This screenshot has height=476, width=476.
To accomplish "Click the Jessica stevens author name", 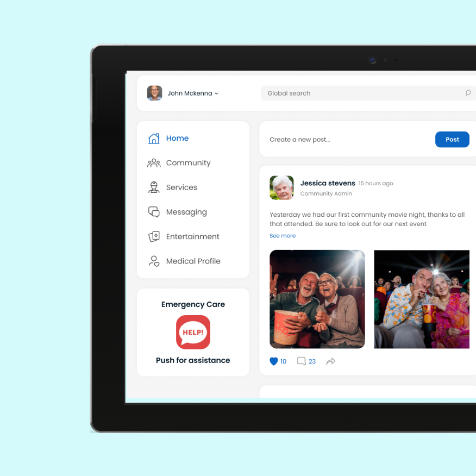I will (328, 183).
